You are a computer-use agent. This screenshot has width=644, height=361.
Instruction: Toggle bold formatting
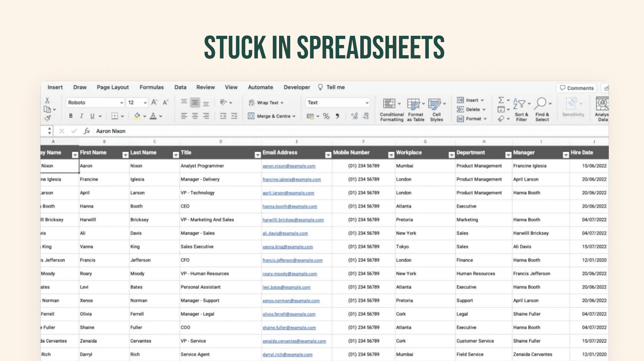[71, 116]
